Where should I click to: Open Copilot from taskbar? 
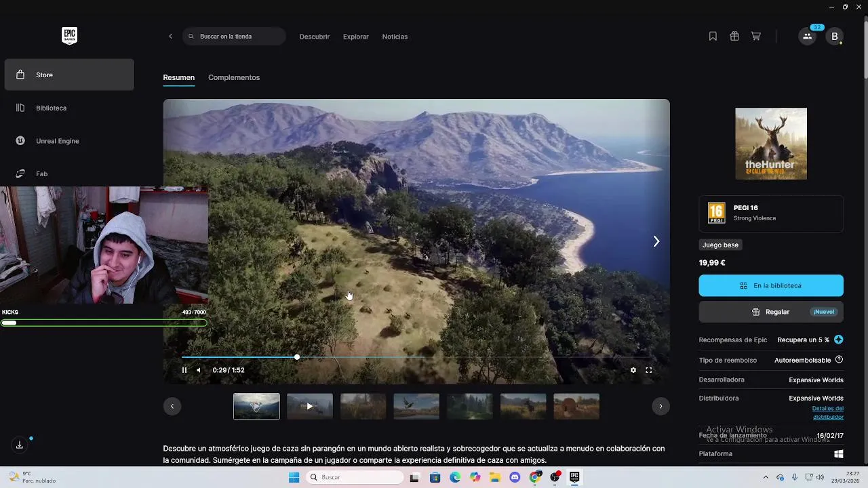pyautogui.click(x=475, y=478)
